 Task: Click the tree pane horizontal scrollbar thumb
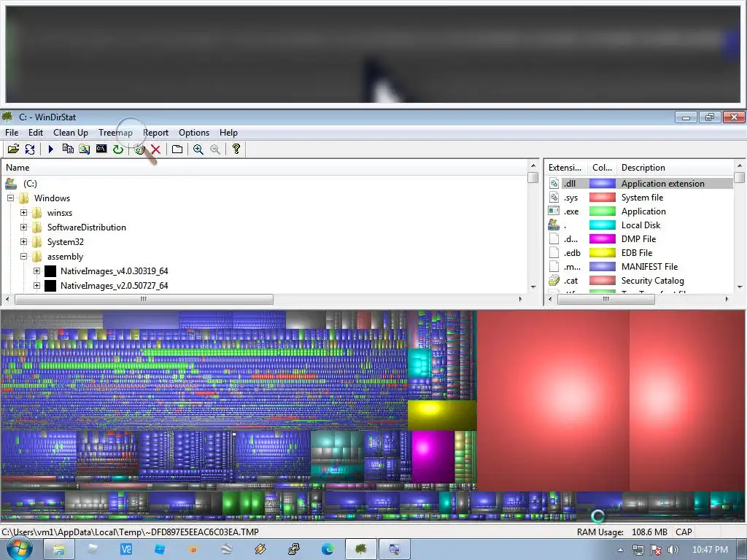144,299
